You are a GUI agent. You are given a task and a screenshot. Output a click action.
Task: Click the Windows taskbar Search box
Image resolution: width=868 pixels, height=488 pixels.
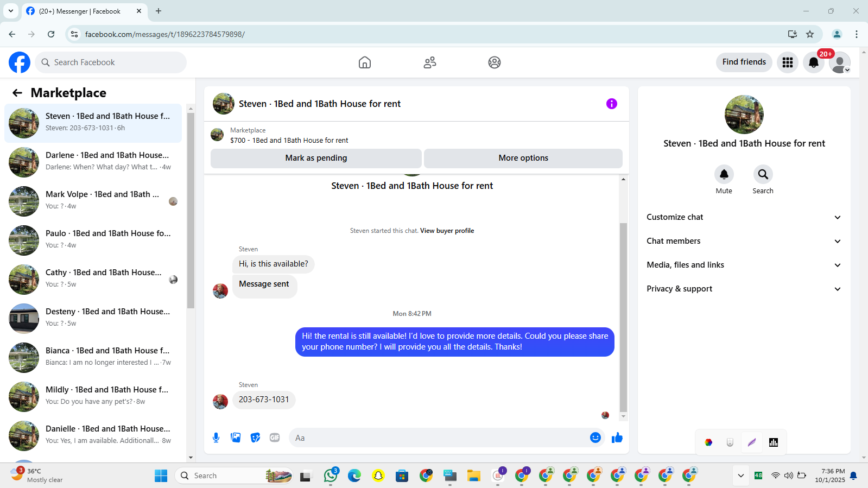[x=234, y=476]
